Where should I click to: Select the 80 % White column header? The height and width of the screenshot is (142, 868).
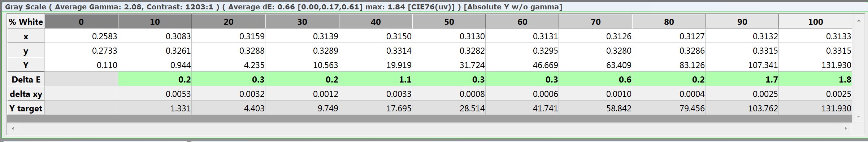[x=669, y=22]
